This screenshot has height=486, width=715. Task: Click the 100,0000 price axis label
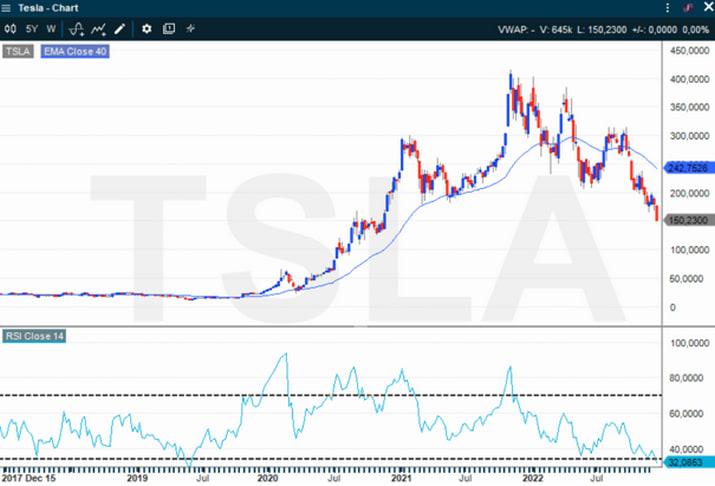coord(689,250)
